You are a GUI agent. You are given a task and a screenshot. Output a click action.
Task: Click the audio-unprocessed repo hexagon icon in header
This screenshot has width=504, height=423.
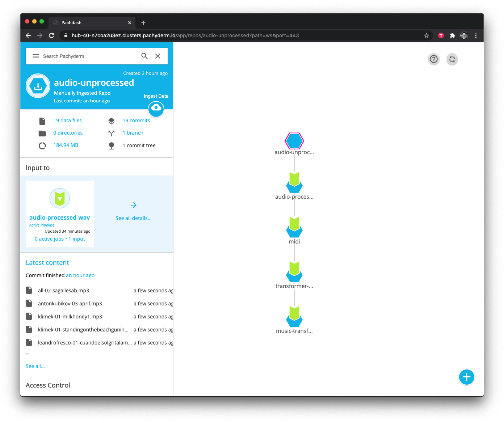click(38, 86)
